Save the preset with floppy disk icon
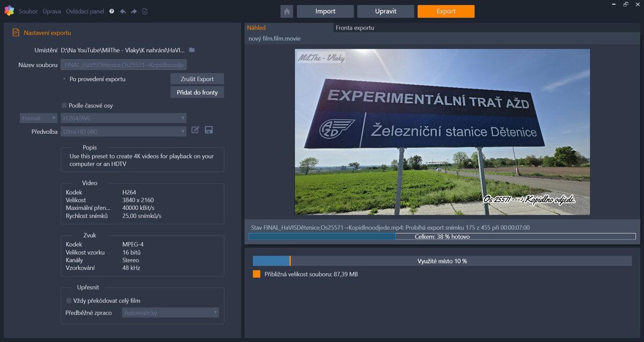Screen dimensions: 644x342 point(209,130)
